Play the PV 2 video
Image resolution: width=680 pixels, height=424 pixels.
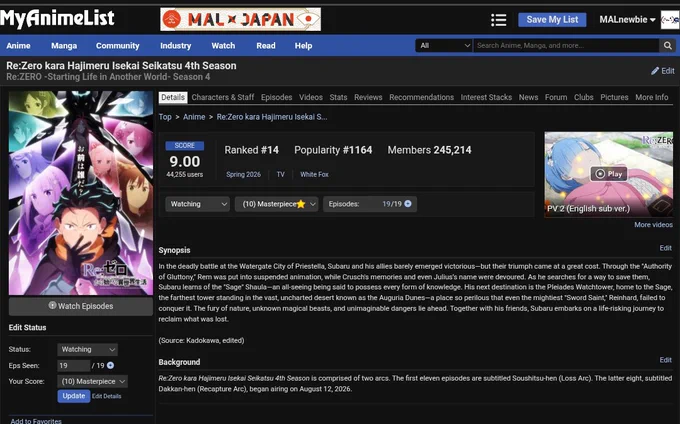[x=608, y=174]
